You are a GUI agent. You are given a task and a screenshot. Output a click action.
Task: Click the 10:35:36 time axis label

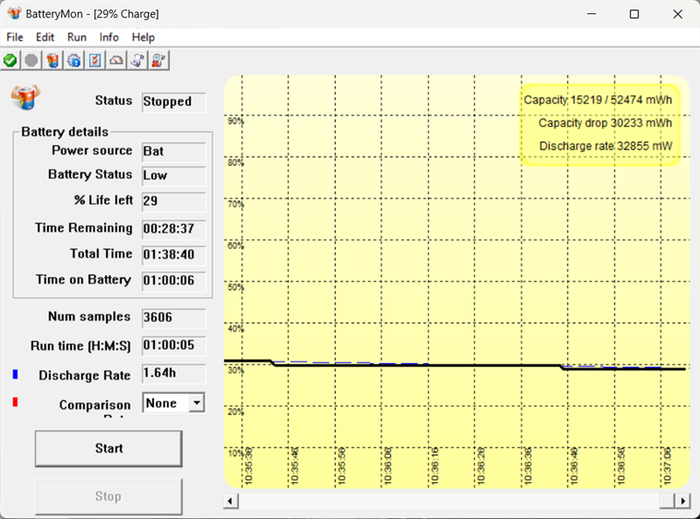[248, 466]
